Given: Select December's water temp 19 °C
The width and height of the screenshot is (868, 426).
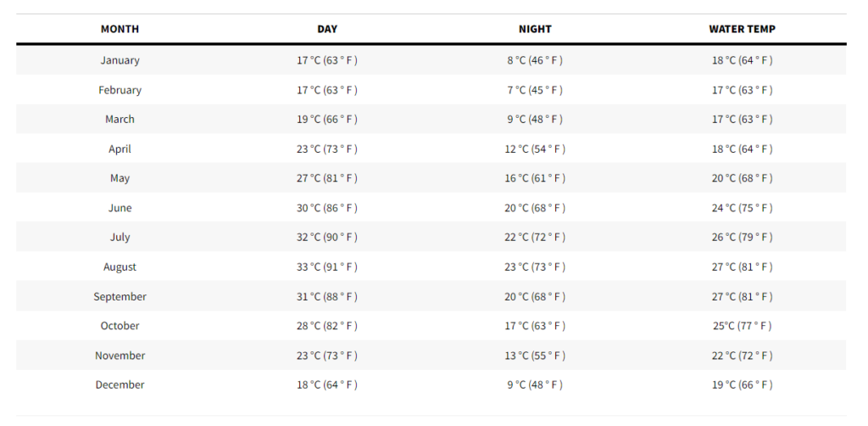Looking at the screenshot, I should pyautogui.click(x=742, y=385).
